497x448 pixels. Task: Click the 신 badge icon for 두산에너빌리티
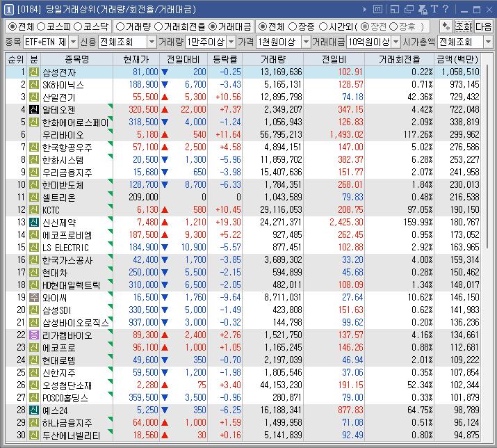point(34,435)
